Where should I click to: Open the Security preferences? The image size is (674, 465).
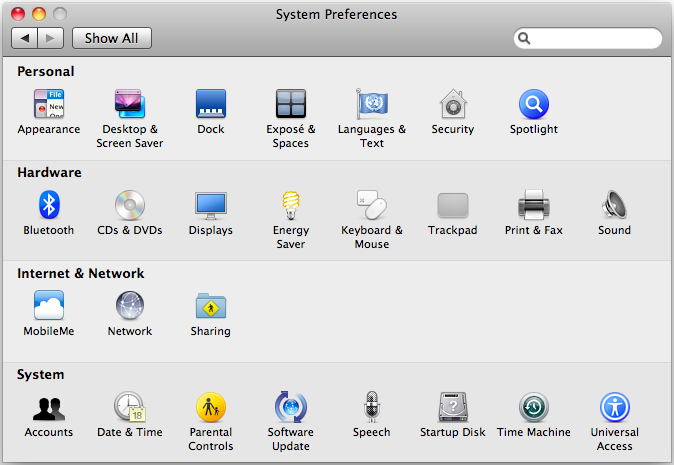(x=453, y=105)
